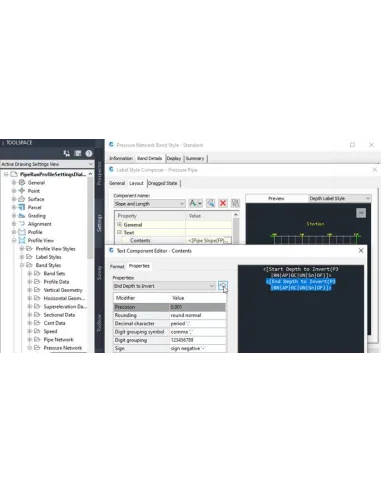This screenshot has width=381, height=492.
Task: Select the Rounding modifier row
Action: point(170,315)
